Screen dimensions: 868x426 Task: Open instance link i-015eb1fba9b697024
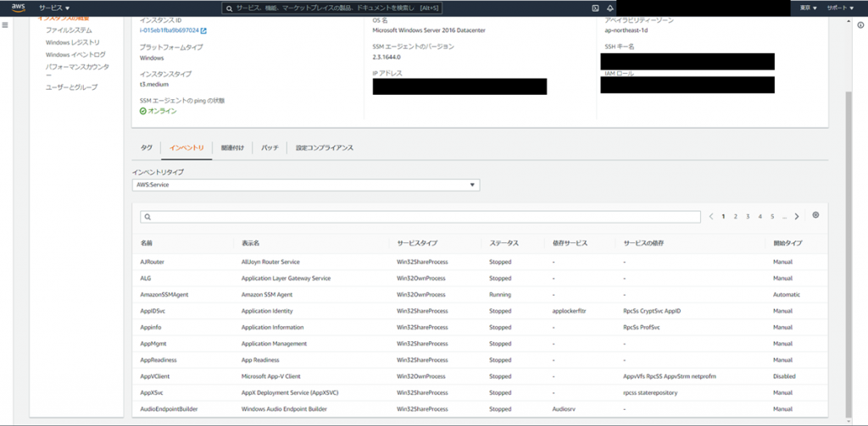pos(170,30)
